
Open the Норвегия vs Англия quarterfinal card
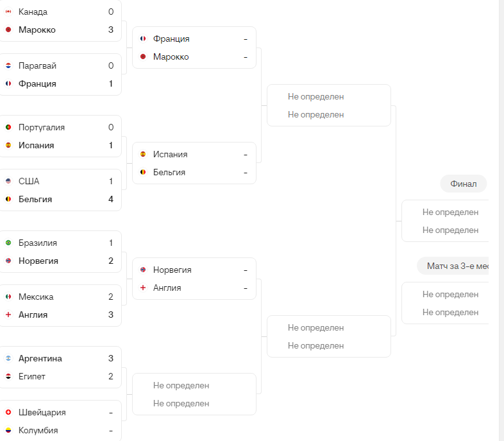pos(194,279)
